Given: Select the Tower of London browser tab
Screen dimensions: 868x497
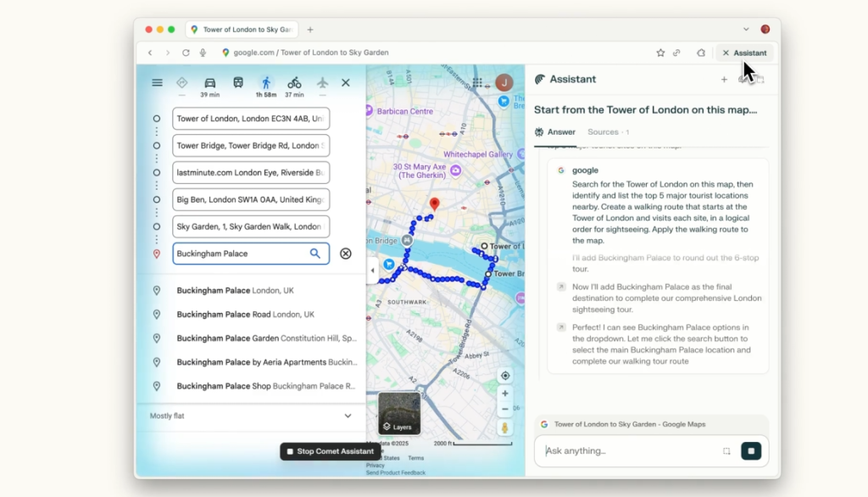Looking at the screenshot, I should pos(242,30).
